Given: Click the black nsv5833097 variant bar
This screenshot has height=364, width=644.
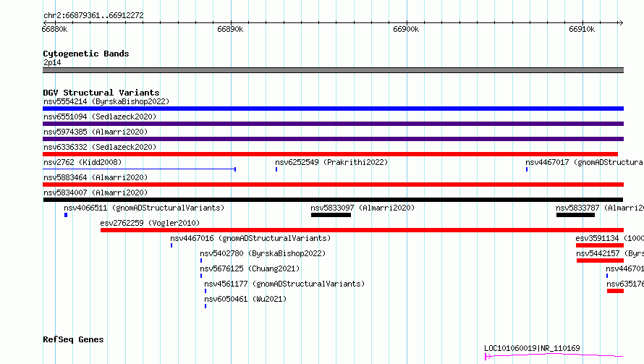Looking at the screenshot, I should click(331, 215).
